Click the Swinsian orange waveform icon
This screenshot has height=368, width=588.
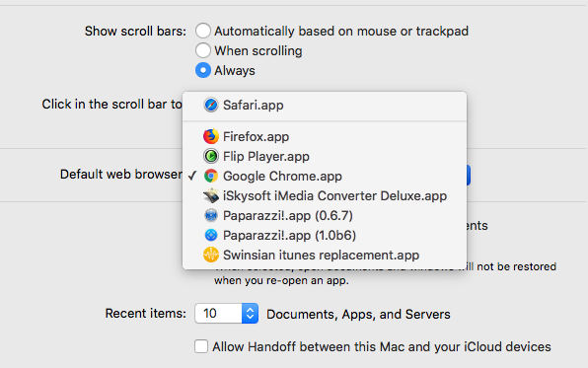point(211,256)
